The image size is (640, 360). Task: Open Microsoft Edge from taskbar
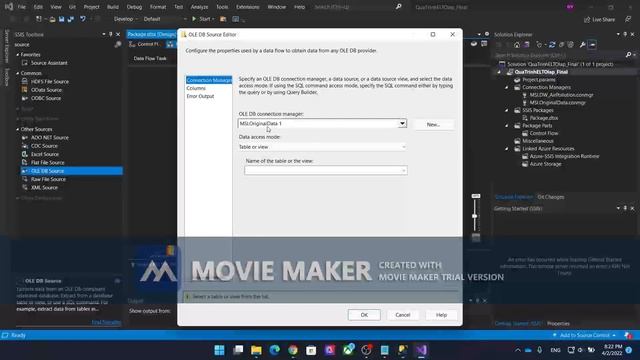(274, 350)
